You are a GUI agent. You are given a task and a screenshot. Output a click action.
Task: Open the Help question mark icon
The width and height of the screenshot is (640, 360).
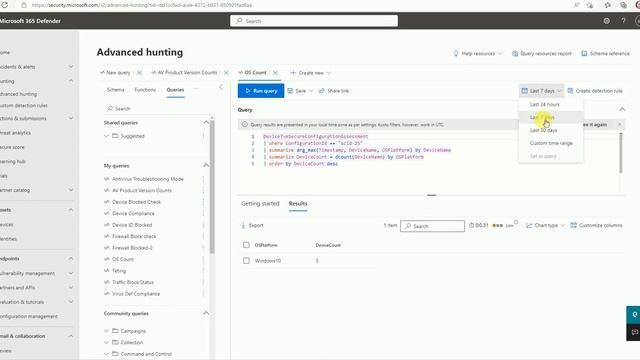[x=623, y=21]
